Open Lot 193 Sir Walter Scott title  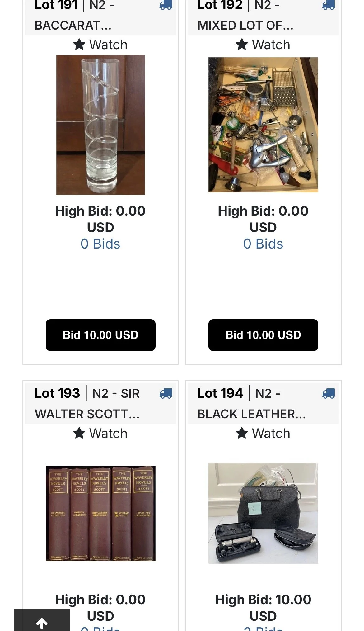coord(87,404)
